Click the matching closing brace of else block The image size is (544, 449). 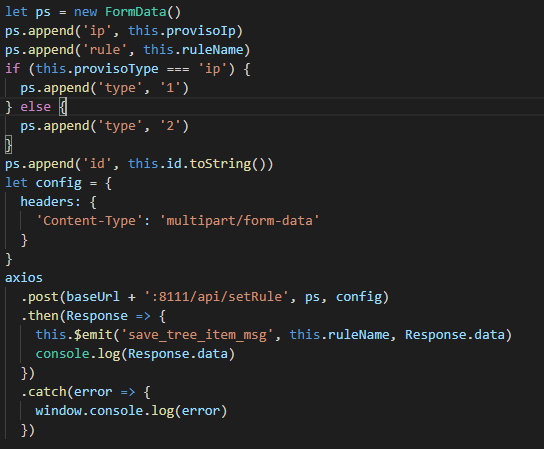pos(9,145)
